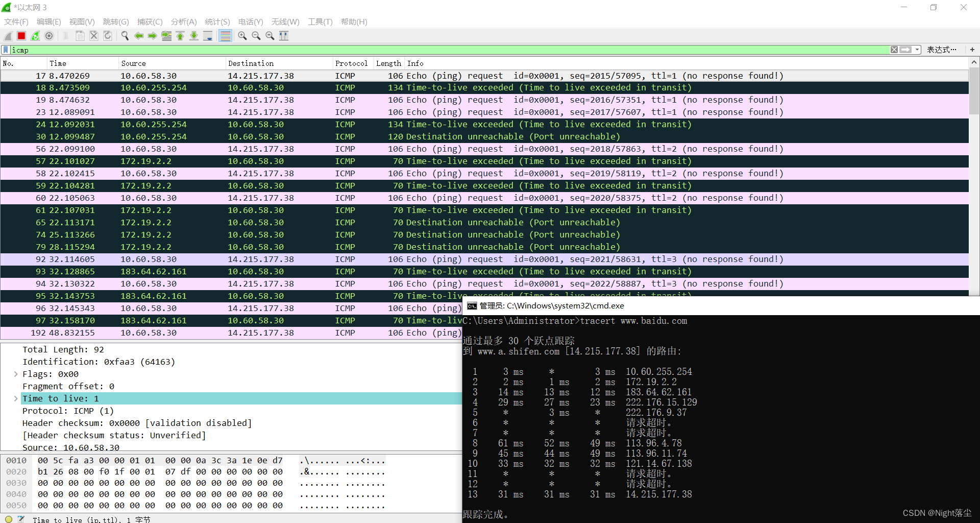Click the open capture file icon
Image resolution: width=980 pixels, height=523 pixels.
tap(66, 36)
